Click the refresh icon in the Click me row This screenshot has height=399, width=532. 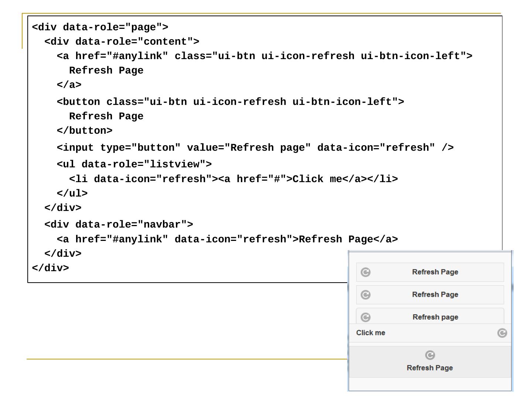[502, 333]
